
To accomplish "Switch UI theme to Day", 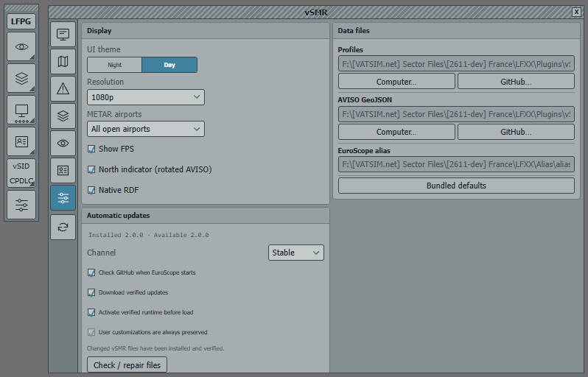I will (x=169, y=65).
